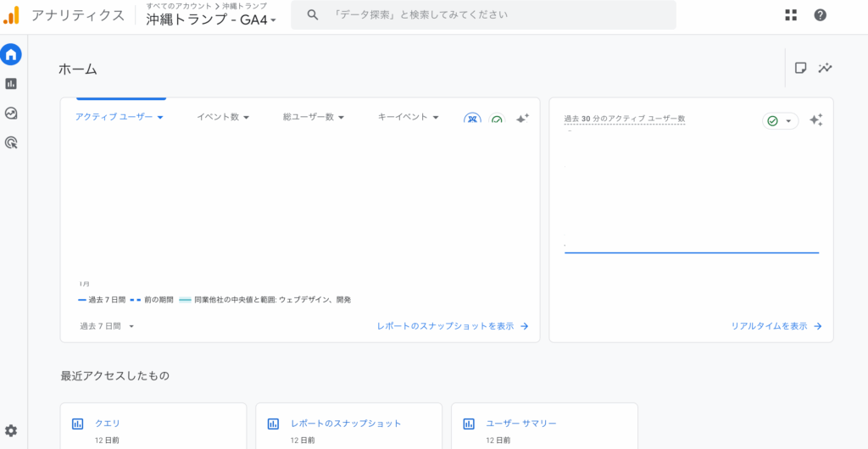868x449 pixels.
Task: Open レポートのスナップショットを表示 link
Action: (x=453, y=326)
